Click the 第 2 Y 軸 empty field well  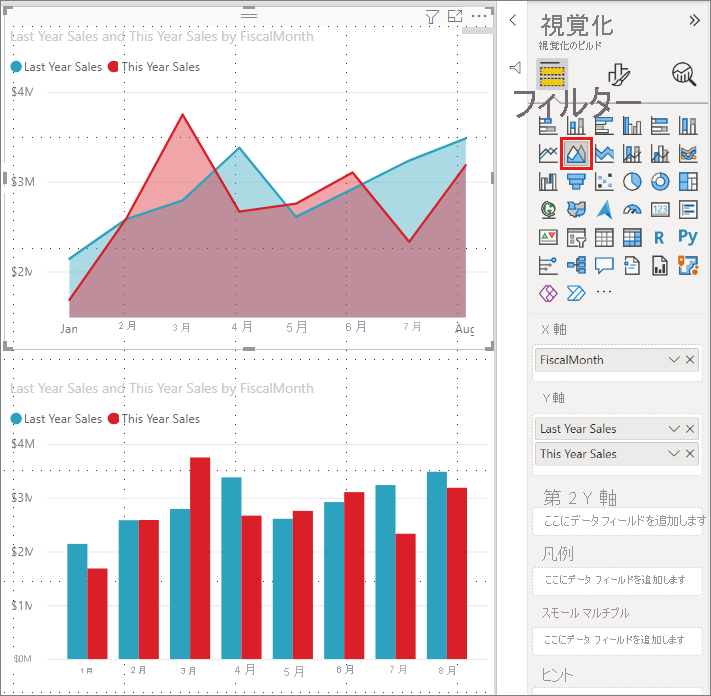pos(617,521)
